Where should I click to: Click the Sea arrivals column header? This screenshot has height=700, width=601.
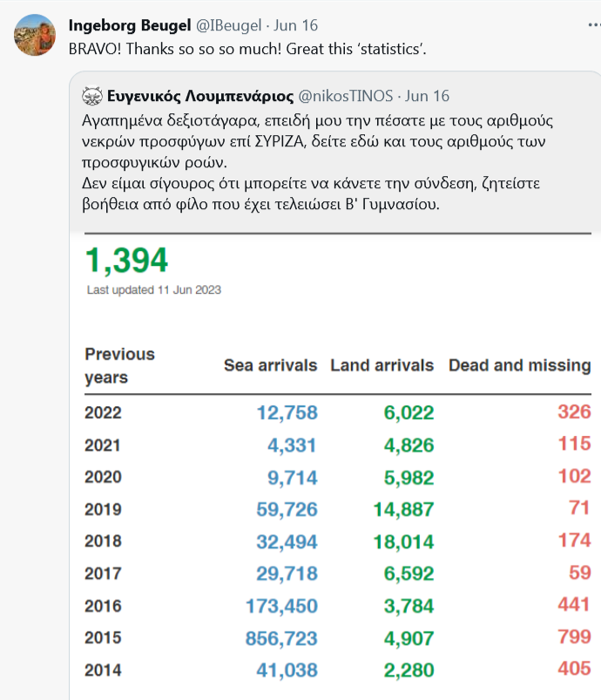pos(270,365)
